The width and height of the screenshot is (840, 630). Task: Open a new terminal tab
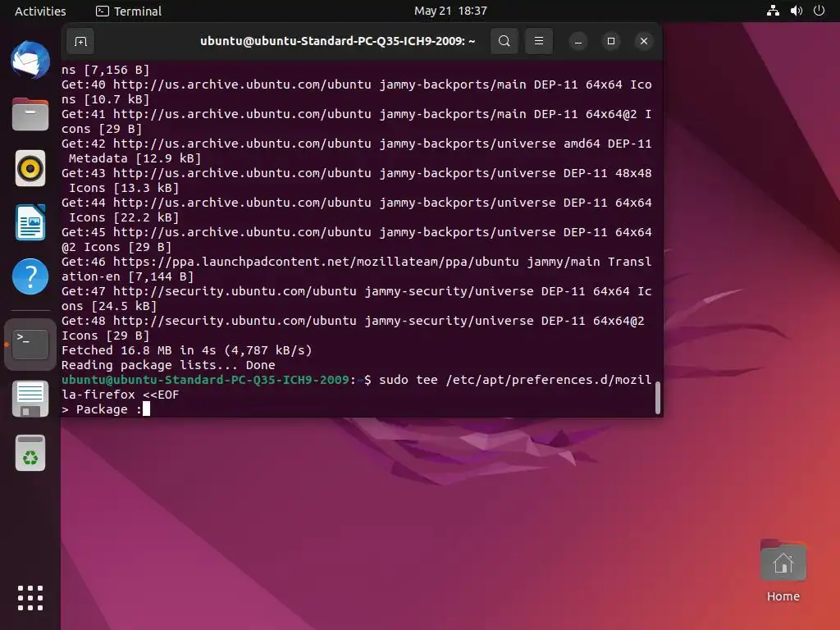pyautogui.click(x=80, y=41)
